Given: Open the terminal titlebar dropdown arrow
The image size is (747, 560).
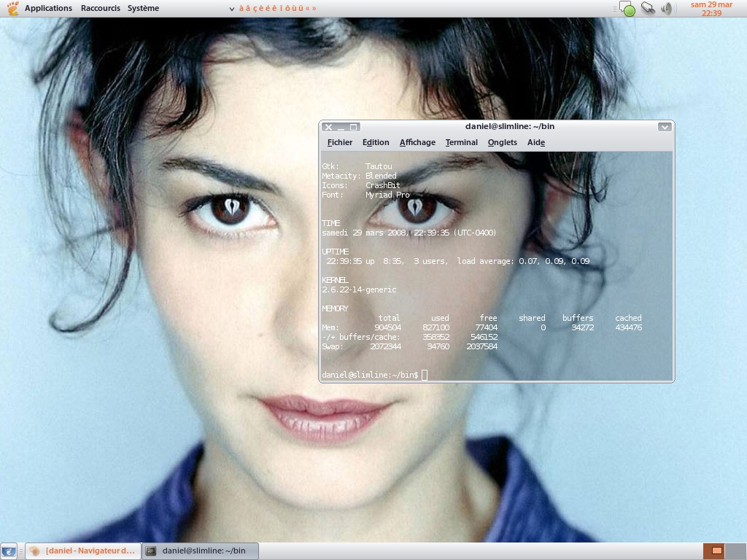Looking at the screenshot, I should [665, 127].
